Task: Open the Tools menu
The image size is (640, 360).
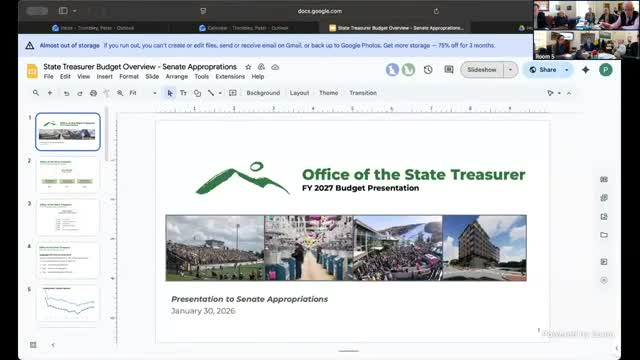Action: point(202,77)
